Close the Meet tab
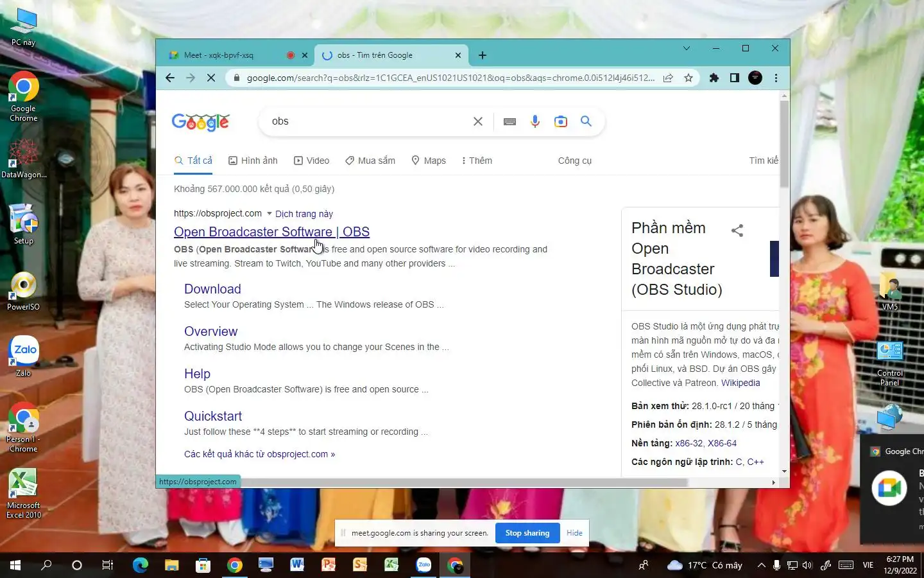Image resolution: width=924 pixels, height=578 pixels. (305, 55)
